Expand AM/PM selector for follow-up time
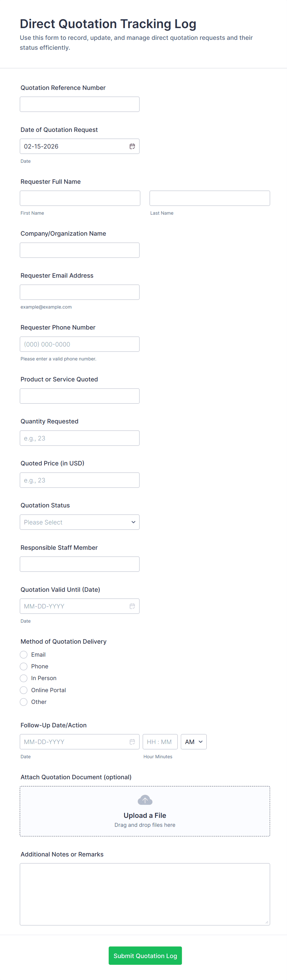The width and height of the screenshot is (287, 980). tap(193, 742)
